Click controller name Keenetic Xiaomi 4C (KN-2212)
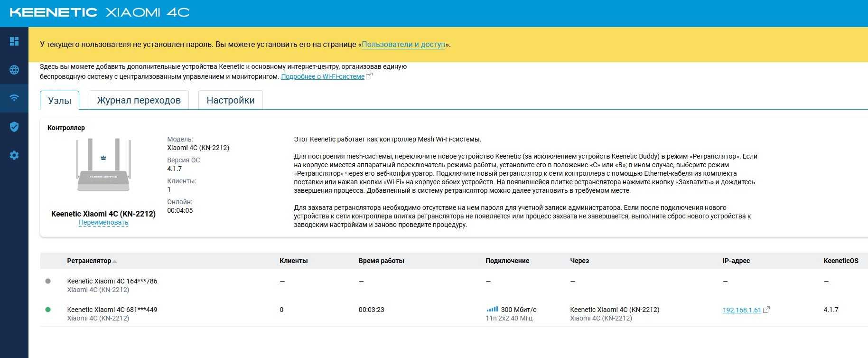868x358 pixels. [x=103, y=214]
